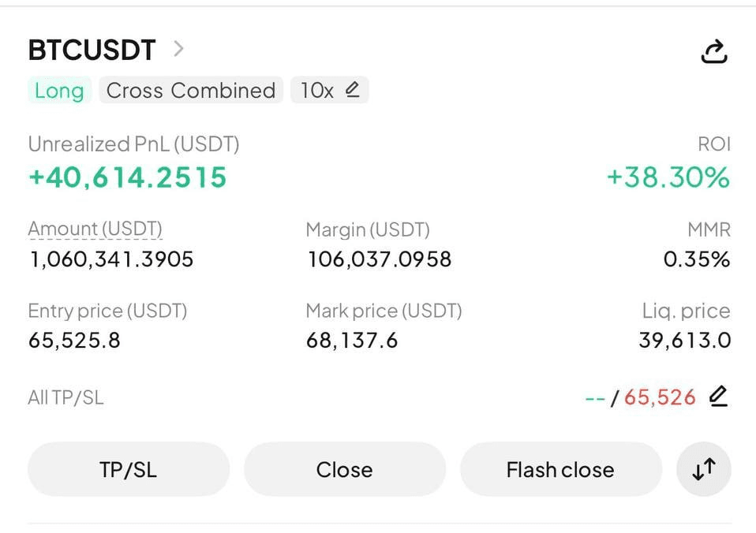The width and height of the screenshot is (756, 533).
Task: Tap the underlined Amount (USDT) label
Action: pos(95,229)
